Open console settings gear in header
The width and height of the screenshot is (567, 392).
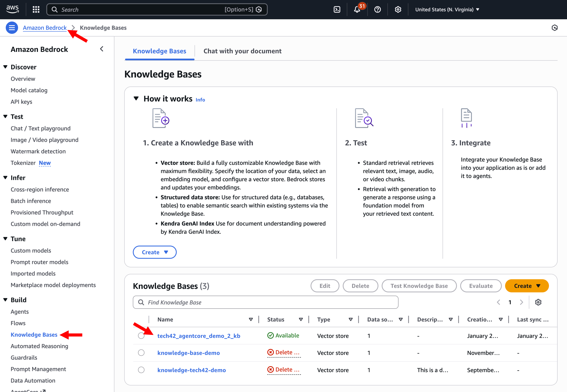[398, 10]
